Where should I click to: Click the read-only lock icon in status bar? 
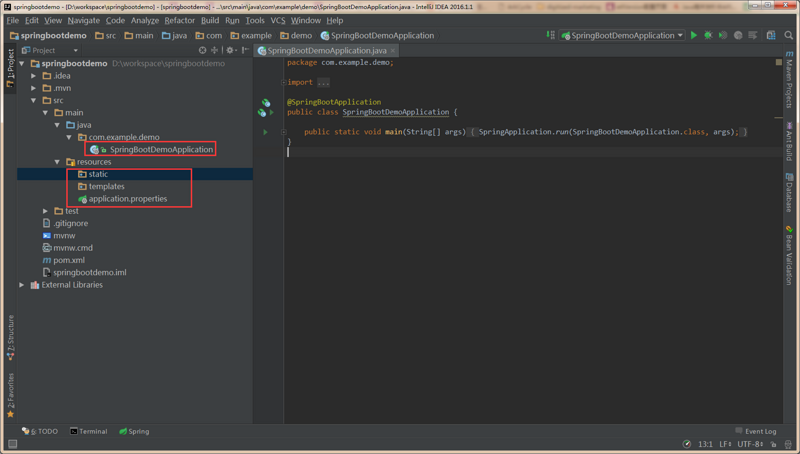pyautogui.click(x=773, y=444)
